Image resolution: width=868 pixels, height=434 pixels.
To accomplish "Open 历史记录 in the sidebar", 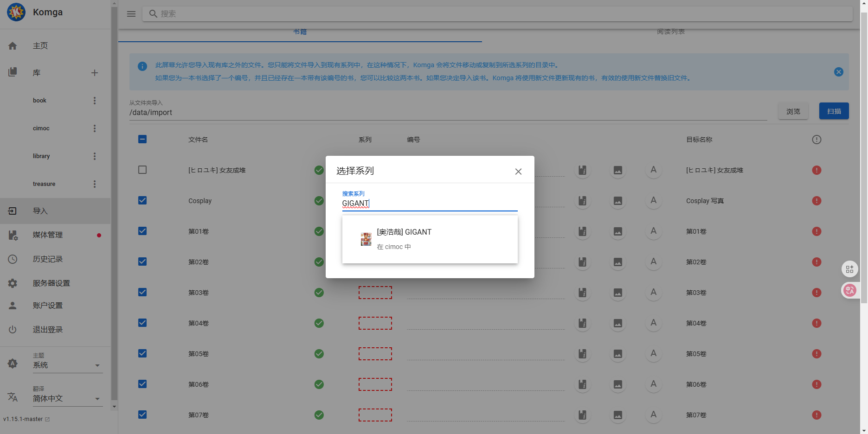I will tap(47, 259).
